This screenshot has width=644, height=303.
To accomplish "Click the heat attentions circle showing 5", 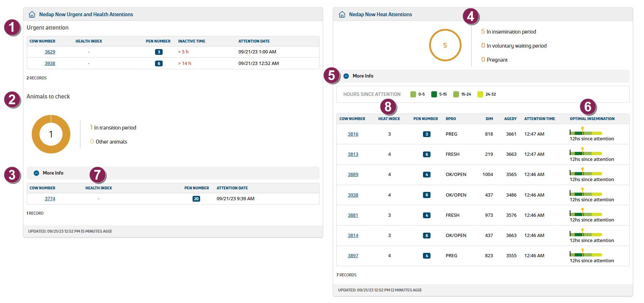I will [445, 45].
